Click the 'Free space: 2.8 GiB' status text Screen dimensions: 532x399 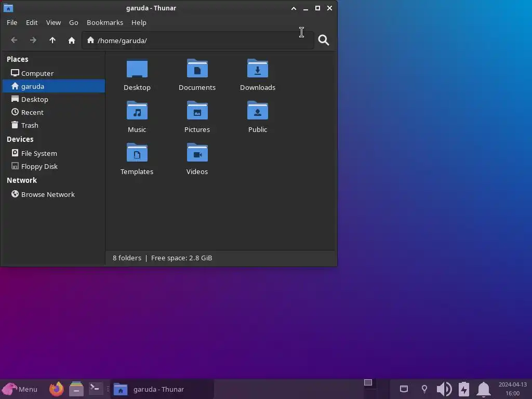click(181, 258)
